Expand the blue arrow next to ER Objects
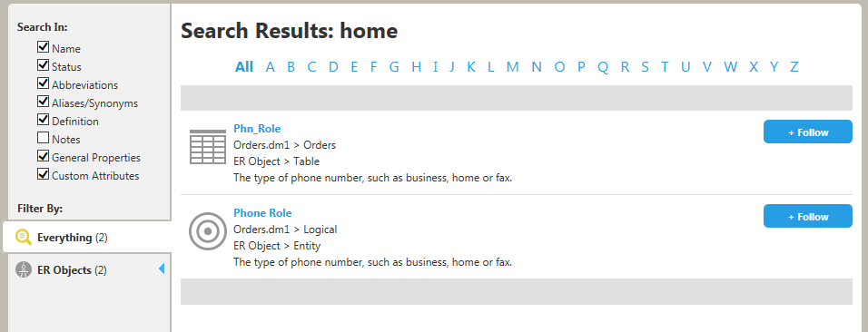Viewport: 868px width, 332px height. tap(161, 269)
